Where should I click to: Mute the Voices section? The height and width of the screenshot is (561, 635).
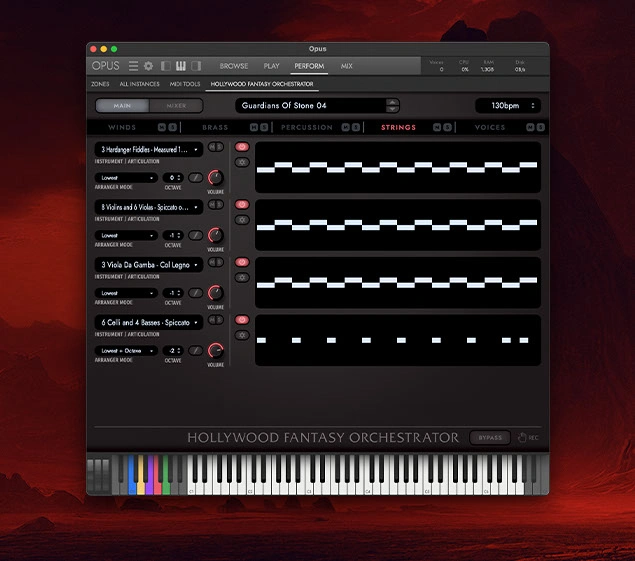(x=530, y=127)
